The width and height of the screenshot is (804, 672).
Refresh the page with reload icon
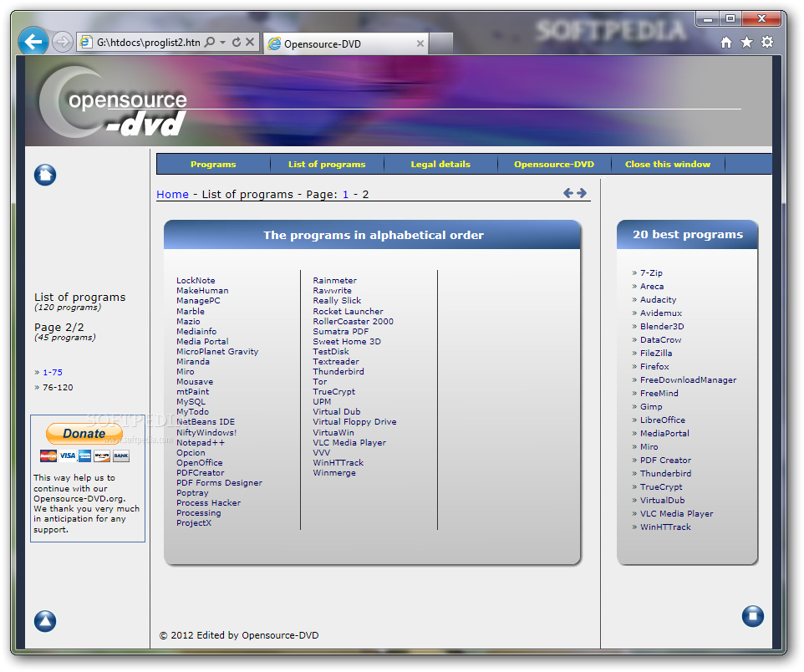237,42
